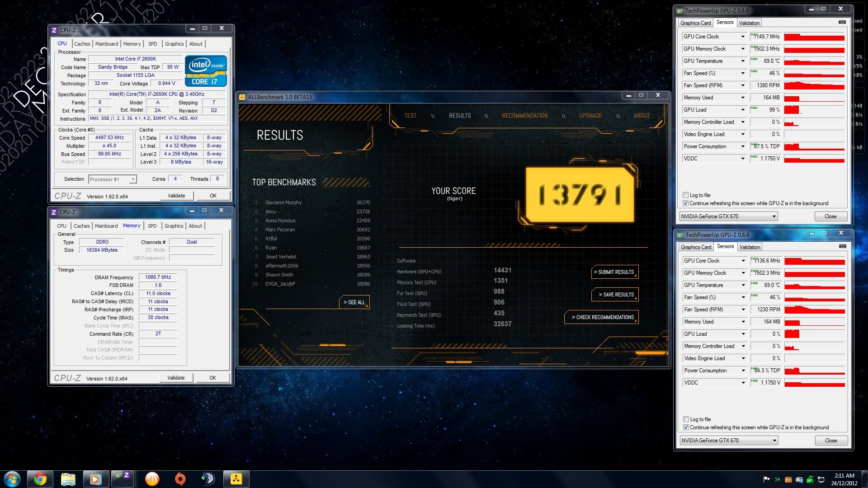Open the media player taskbar icon
Viewport: 868px width, 488px height.
click(96, 479)
